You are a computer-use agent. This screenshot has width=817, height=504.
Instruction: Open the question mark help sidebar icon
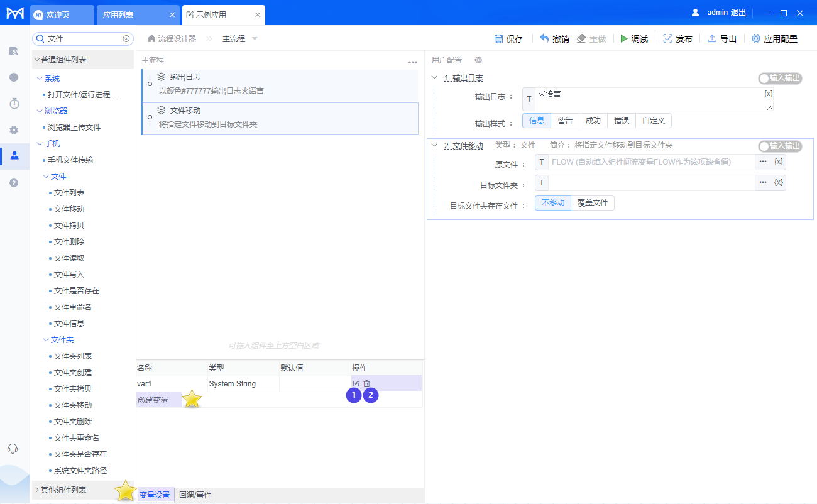[14, 183]
